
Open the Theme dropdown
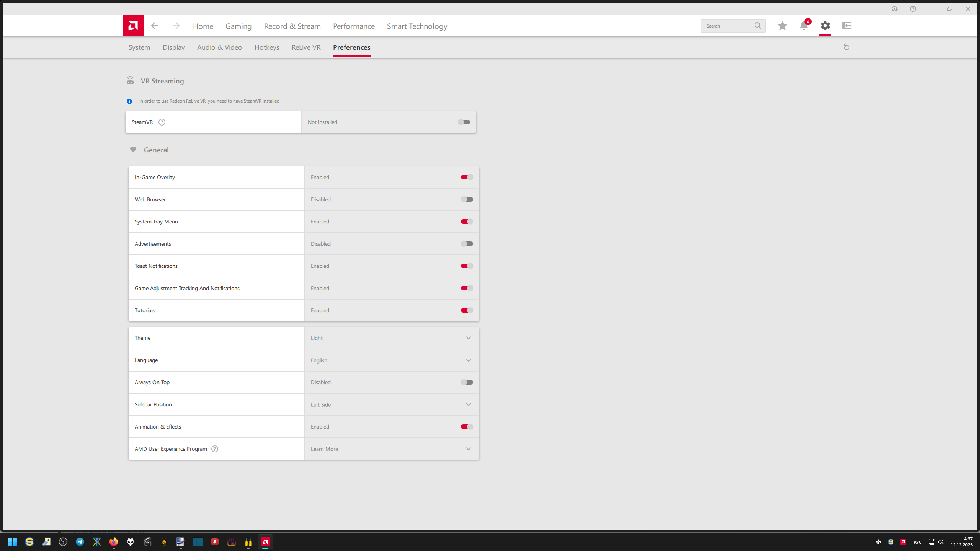pyautogui.click(x=468, y=338)
